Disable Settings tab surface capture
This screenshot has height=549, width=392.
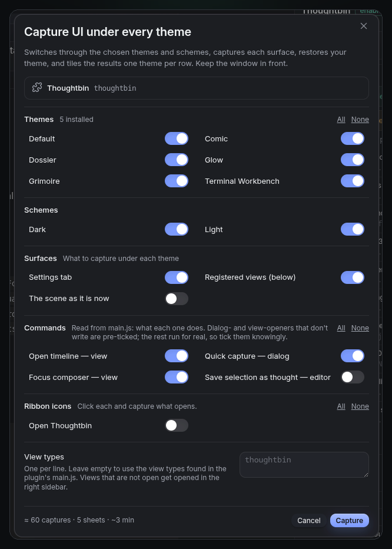click(177, 277)
